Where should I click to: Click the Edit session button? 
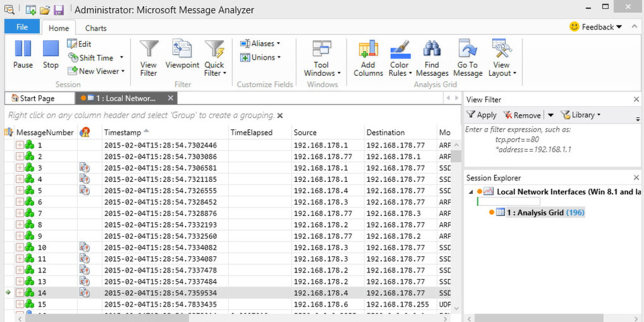click(x=79, y=44)
